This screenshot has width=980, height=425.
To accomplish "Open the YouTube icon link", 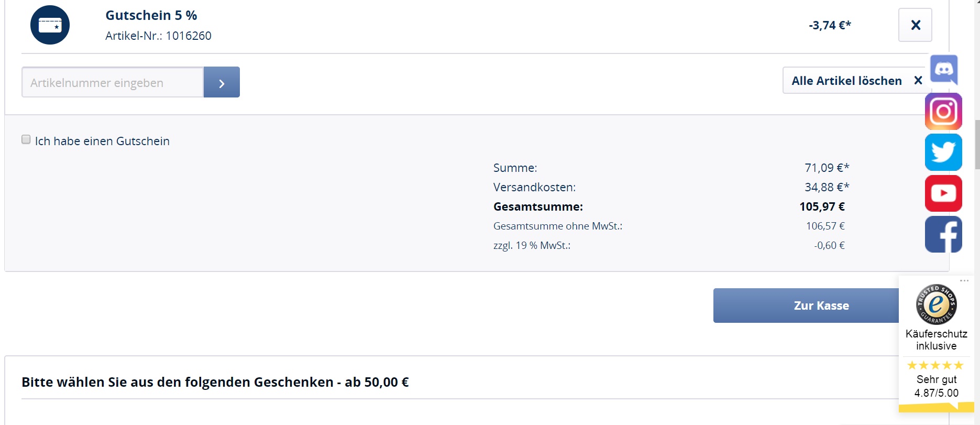I will coord(943,193).
